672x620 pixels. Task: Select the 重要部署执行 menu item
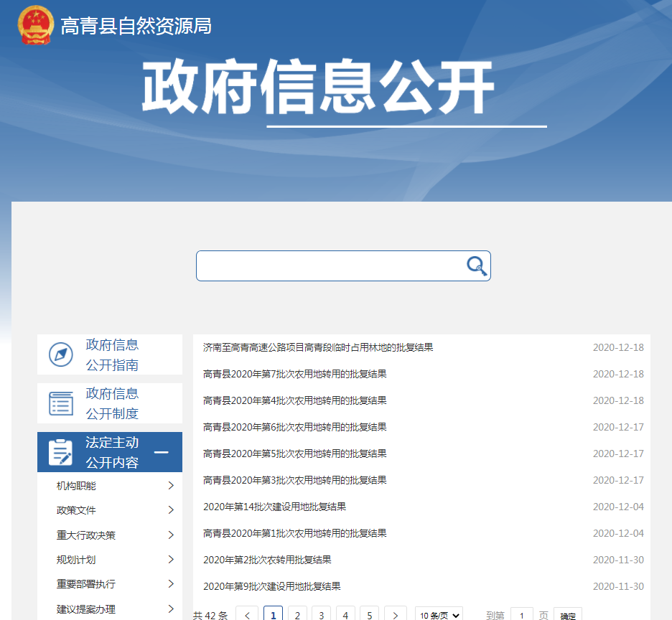click(x=86, y=583)
